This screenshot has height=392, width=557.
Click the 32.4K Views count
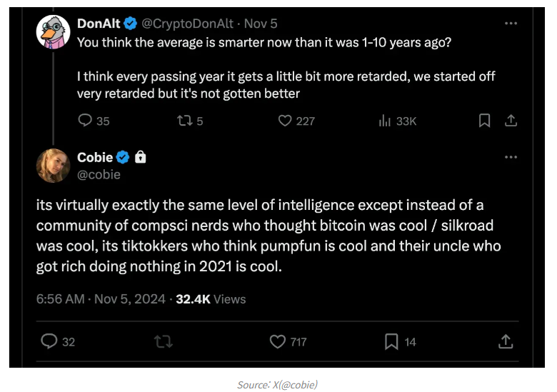[211, 299]
